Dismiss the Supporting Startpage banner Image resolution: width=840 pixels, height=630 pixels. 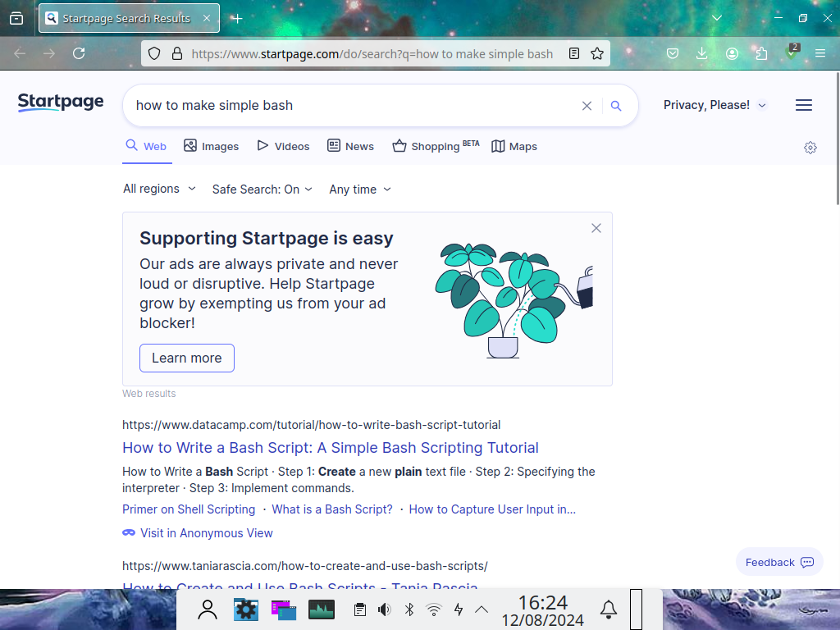click(596, 228)
